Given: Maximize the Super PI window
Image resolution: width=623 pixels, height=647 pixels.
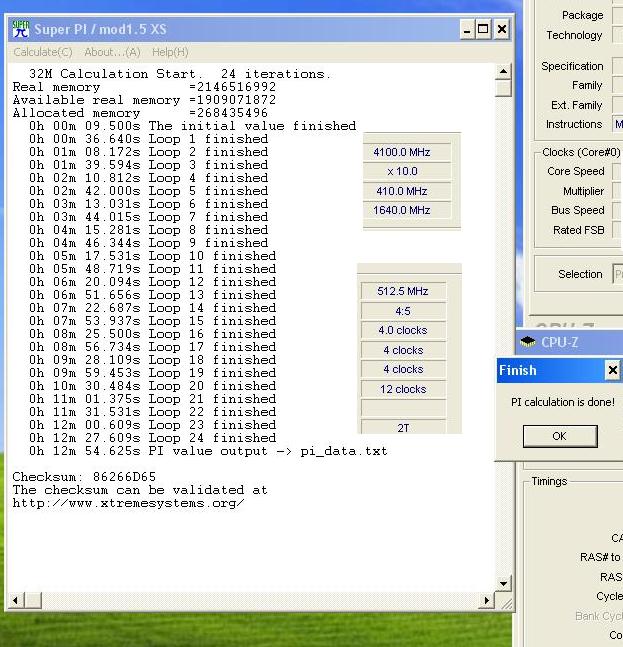Looking at the screenshot, I should pyautogui.click(x=483, y=29).
